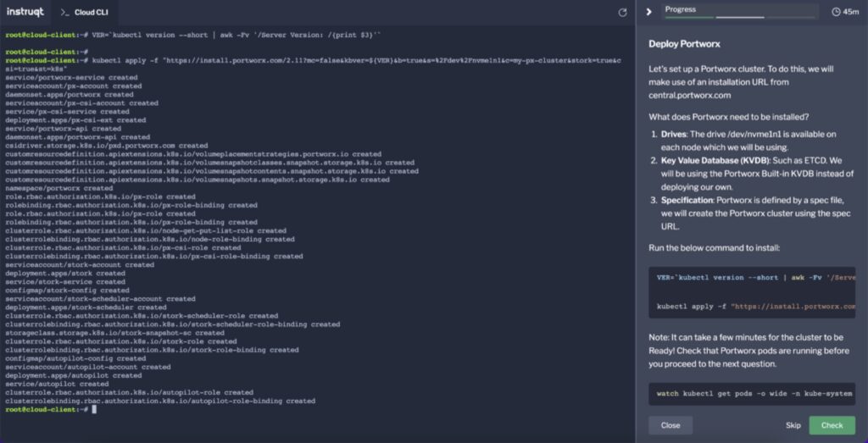868x443 pixels.
Task: Skip this challenge
Action: 793,425
